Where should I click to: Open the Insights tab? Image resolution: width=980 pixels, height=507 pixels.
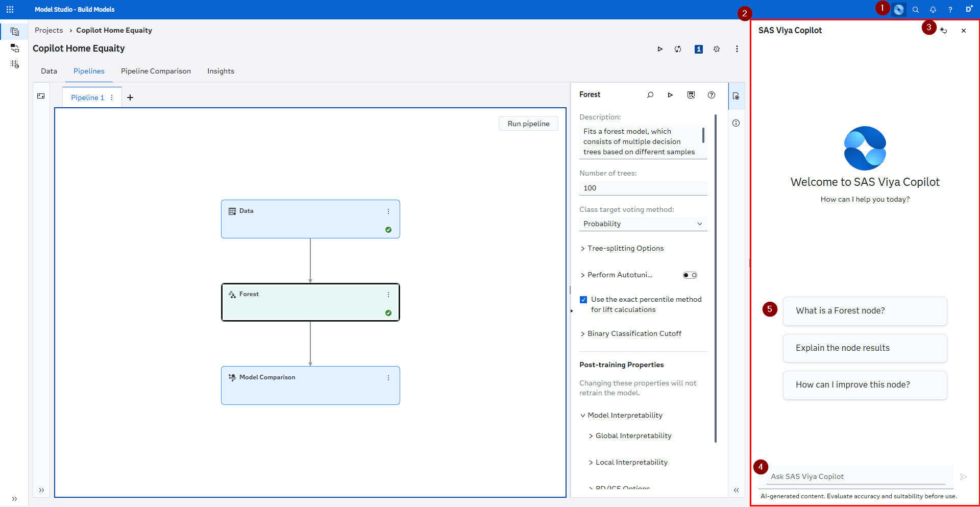[x=220, y=71]
